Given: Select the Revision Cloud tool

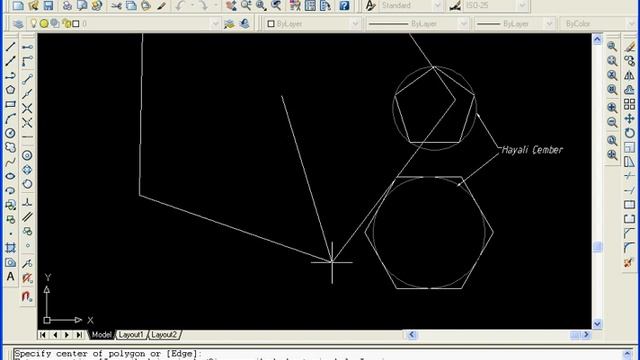Looking at the screenshot, I should tap(11, 147).
